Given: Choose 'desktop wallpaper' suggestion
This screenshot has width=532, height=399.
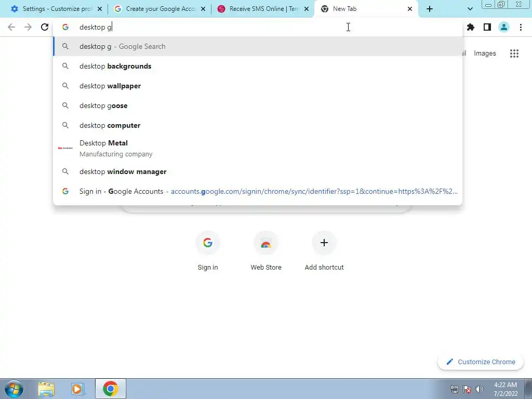Looking at the screenshot, I should tap(258, 86).
